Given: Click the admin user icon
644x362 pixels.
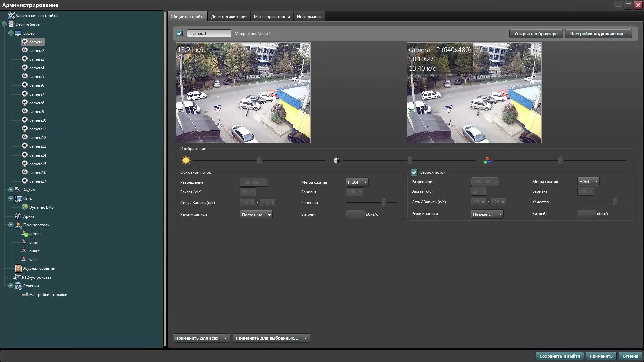Looking at the screenshot, I should coord(25,233).
